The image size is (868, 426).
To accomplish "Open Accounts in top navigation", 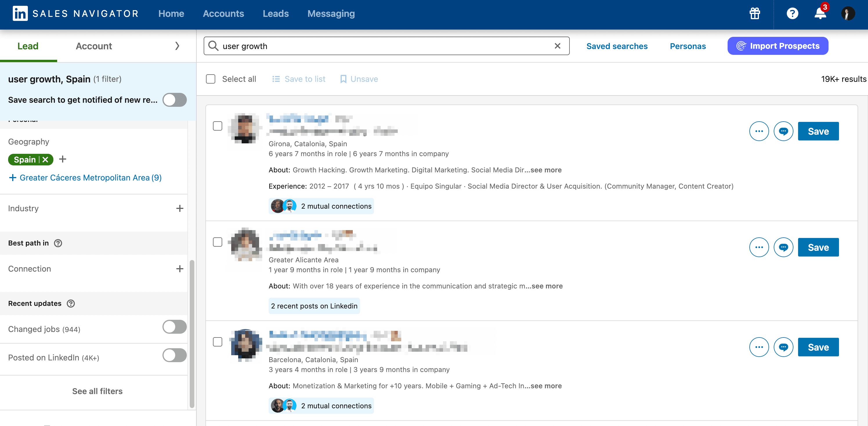I will pyautogui.click(x=223, y=13).
